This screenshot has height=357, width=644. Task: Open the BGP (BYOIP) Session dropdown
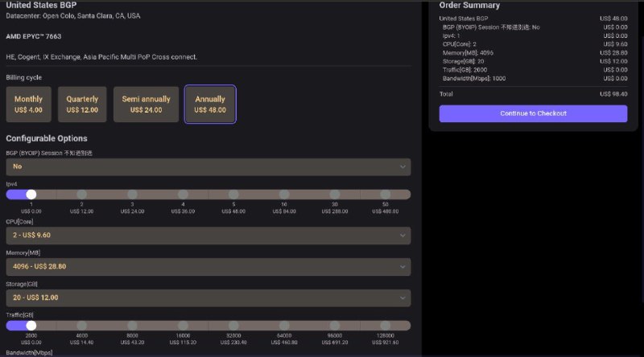208,166
